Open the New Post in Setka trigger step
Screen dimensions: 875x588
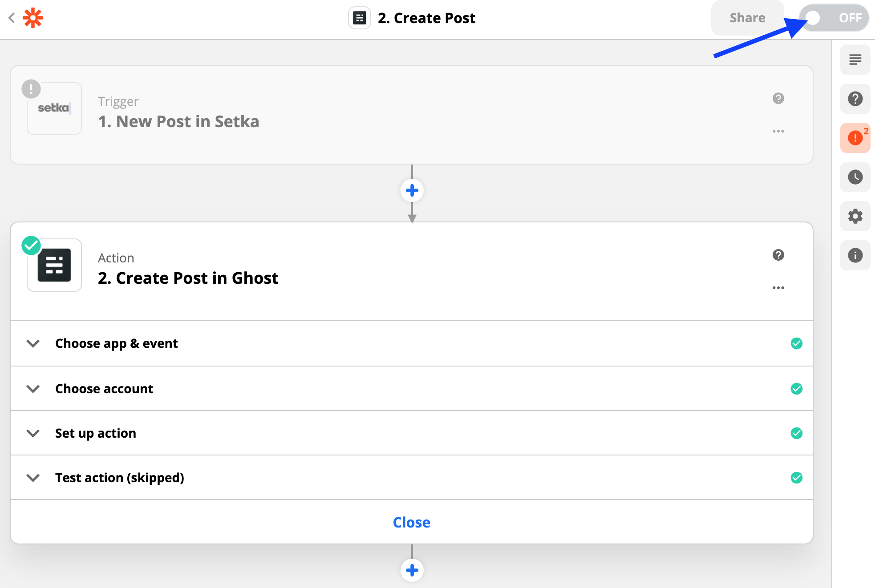click(x=178, y=121)
